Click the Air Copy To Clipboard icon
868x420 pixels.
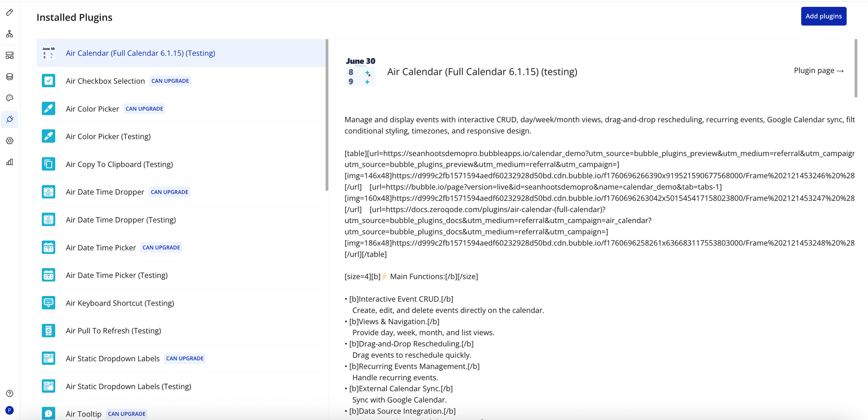coord(49,164)
